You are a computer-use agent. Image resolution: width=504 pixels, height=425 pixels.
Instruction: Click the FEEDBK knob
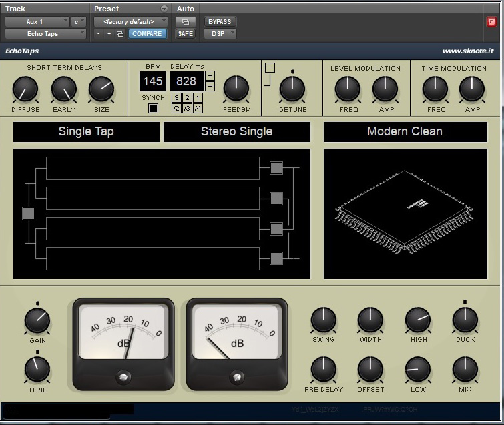(236, 88)
